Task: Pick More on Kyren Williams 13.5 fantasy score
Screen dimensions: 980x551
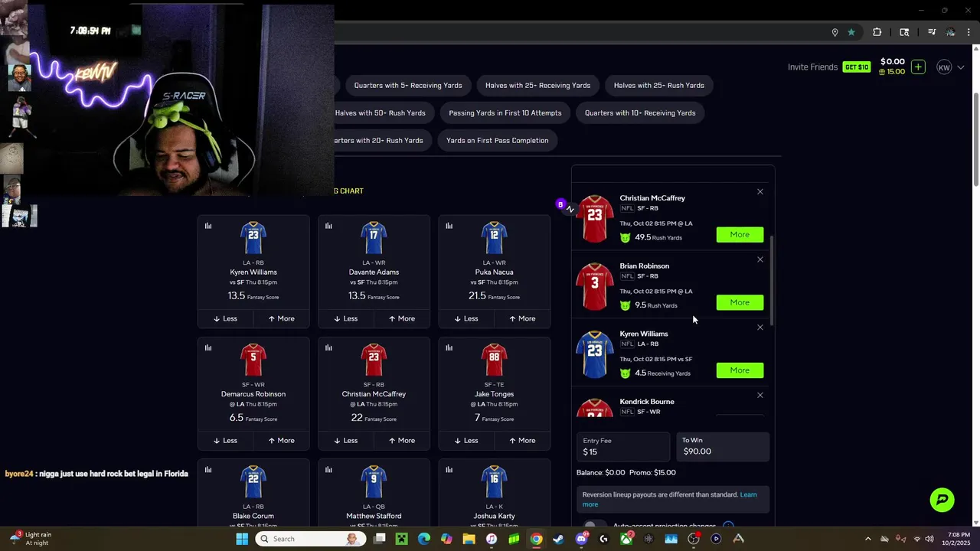Action: 281,318
